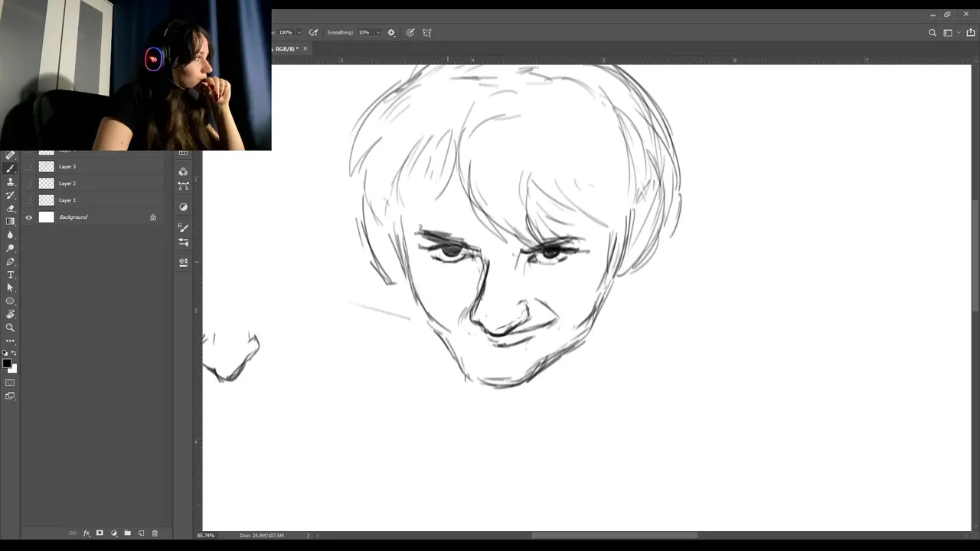Select the Rotate View tool
The height and width of the screenshot is (551, 980).
tap(10, 314)
